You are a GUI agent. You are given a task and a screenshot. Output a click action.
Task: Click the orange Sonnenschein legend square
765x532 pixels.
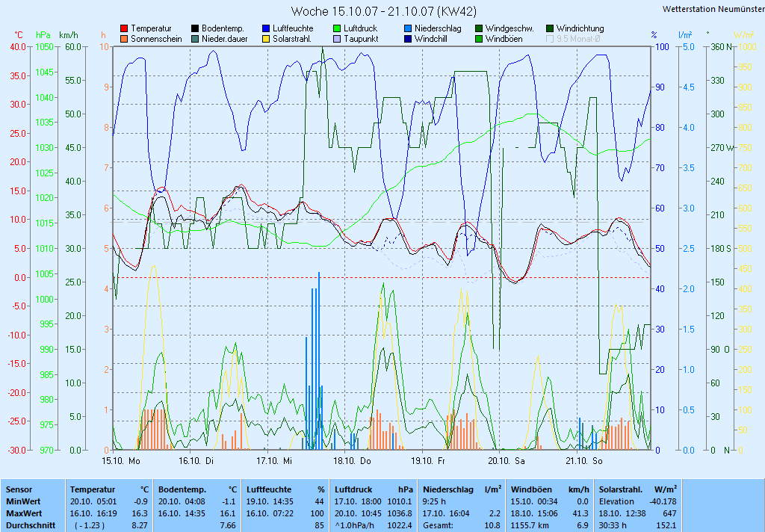coord(124,39)
